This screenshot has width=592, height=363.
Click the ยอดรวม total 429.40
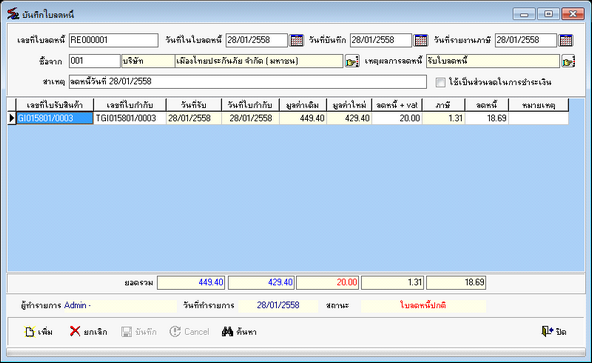pyautogui.click(x=261, y=283)
